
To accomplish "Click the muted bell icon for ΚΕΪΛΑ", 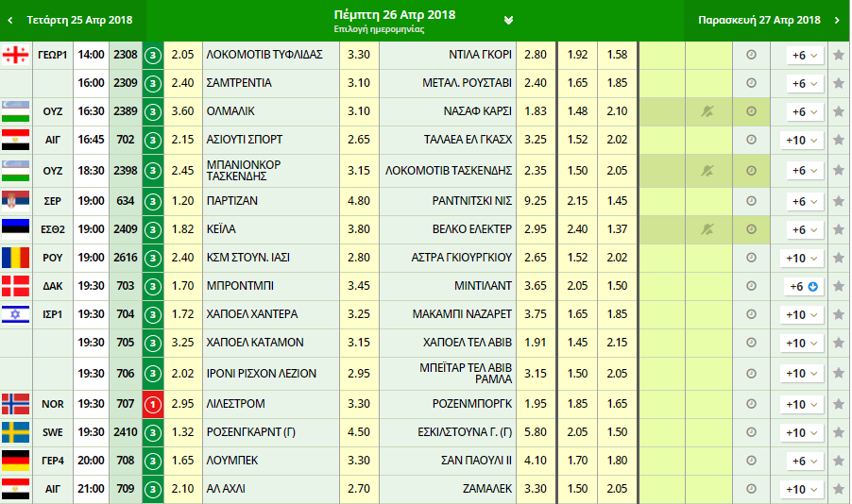I will pos(707,229).
